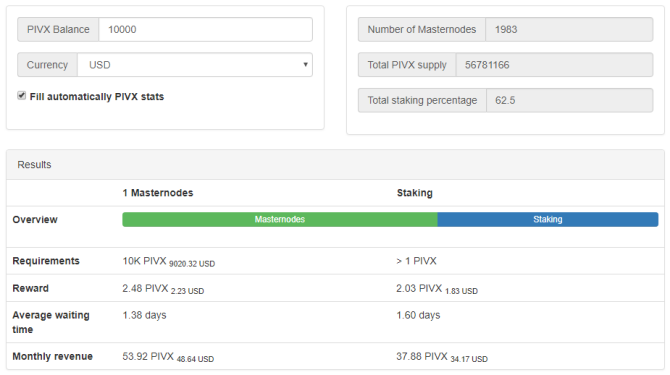Viewport: 670px width, 375px height.
Task: Click the Staking column header
Action: 414,193
